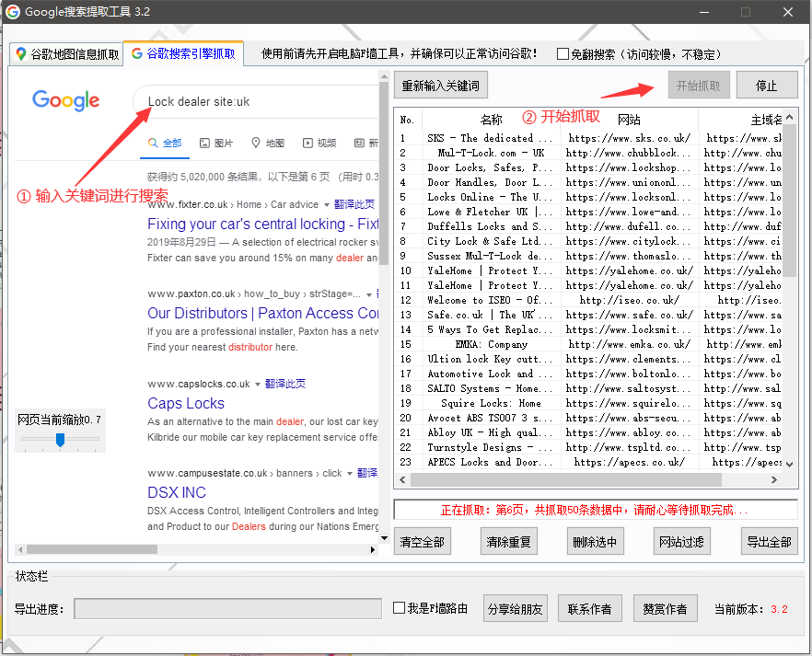Open the 'Caps Locks' search result
This screenshot has width=812, height=656.
click(x=186, y=403)
